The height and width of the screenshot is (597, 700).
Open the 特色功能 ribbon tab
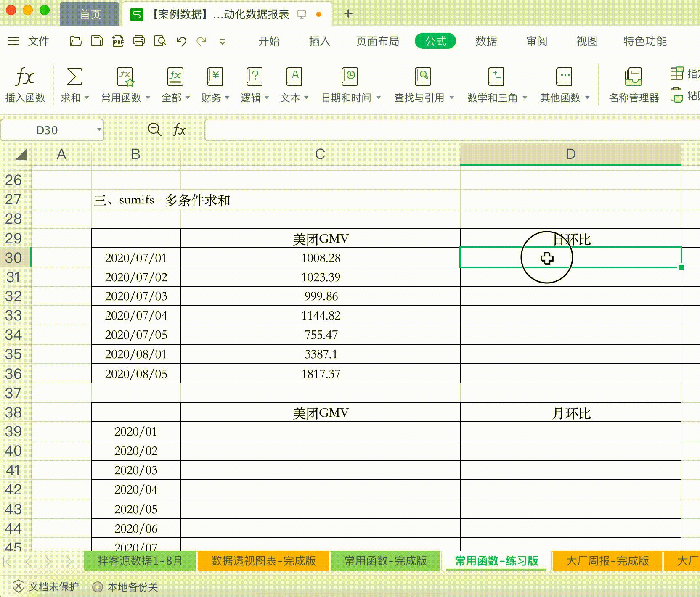645,41
